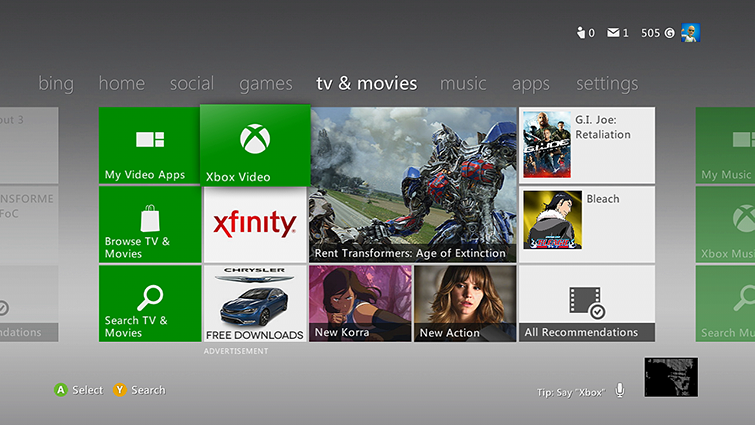
Task: Open the xfinity app tile
Action: [255, 224]
